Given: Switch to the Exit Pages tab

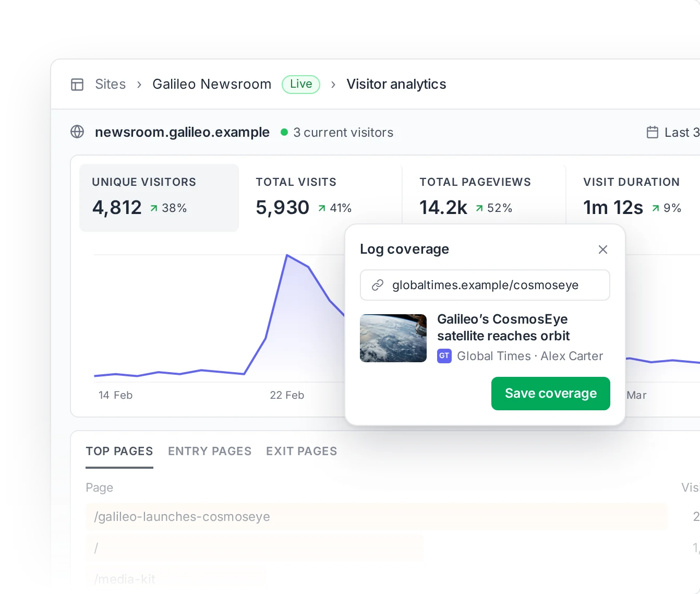Looking at the screenshot, I should (x=301, y=452).
